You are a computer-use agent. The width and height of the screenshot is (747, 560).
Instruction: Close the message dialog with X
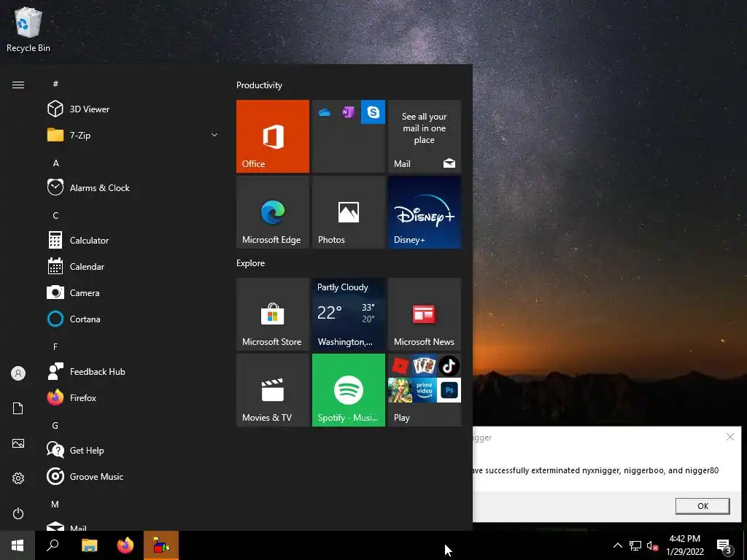pos(729,437)
